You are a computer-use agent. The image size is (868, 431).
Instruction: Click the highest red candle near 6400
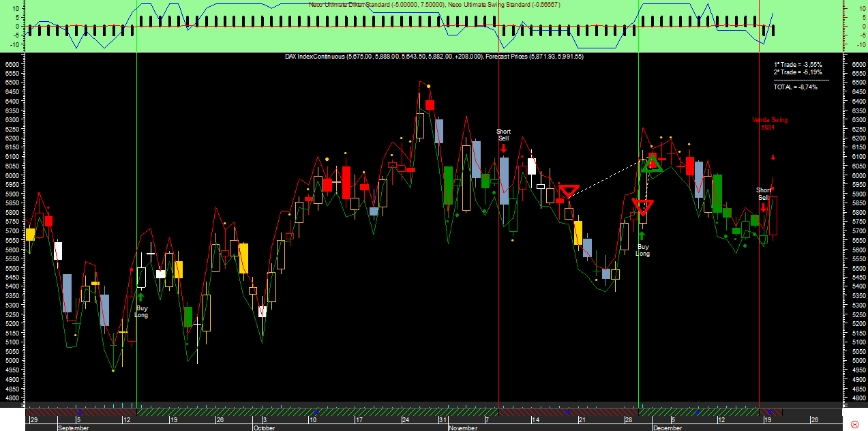click(430, 105)
